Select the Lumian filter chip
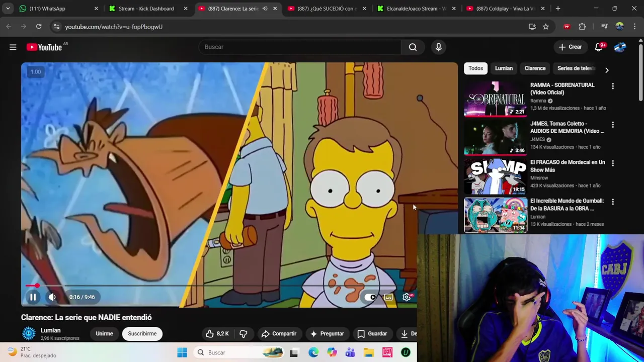Screen dimensions: 644x362 pos(504,68)
